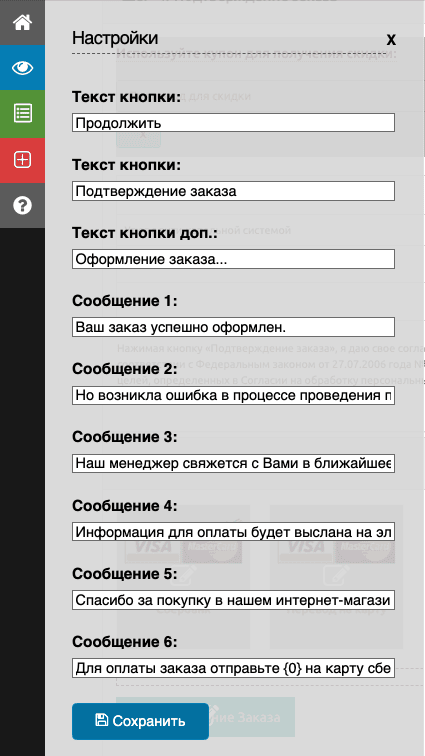Edit the Сообщение 1 field
Screen dimensions: 425x756
point(233,327)
